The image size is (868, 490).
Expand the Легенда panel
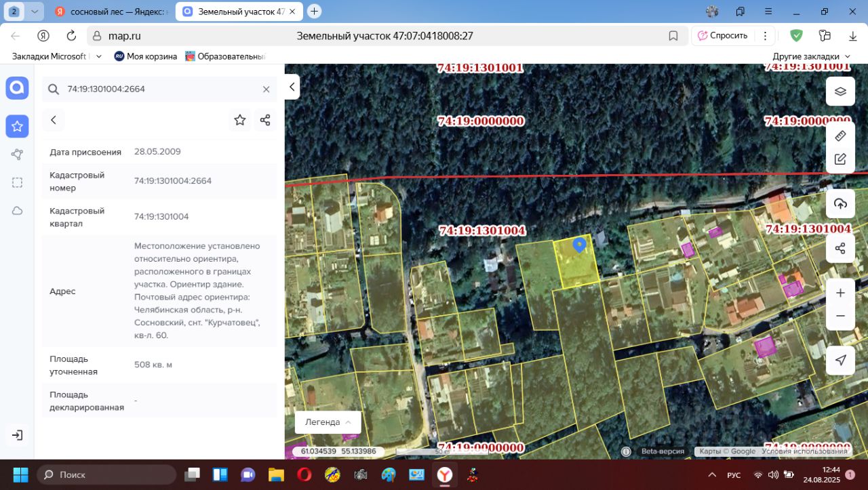point(328,422)
